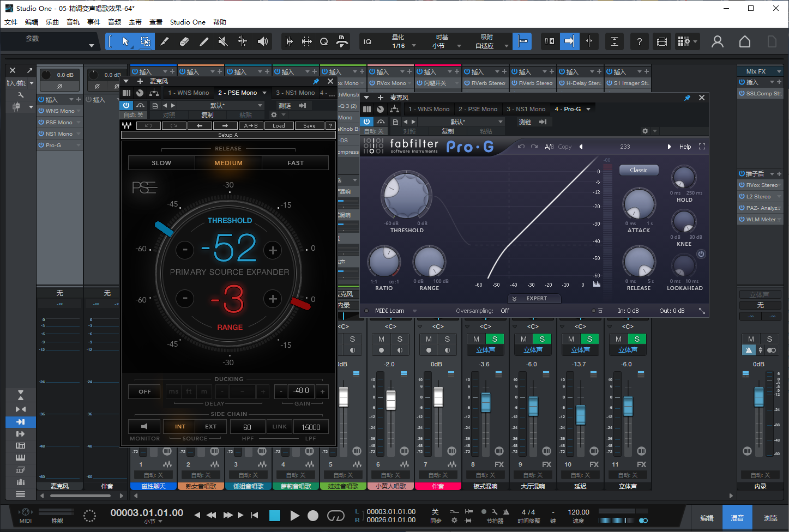Click the Quantize (Q) icon

(x=323, y=41)
